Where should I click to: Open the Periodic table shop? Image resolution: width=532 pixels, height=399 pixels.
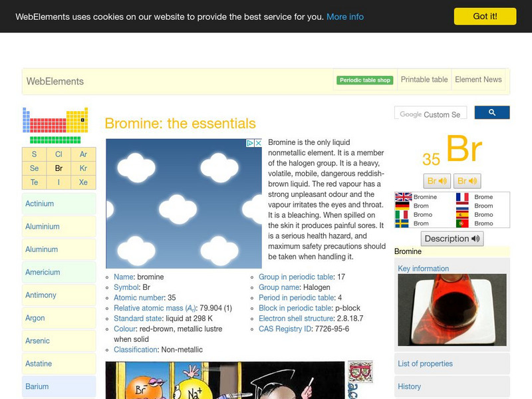(x=364, y=79)
